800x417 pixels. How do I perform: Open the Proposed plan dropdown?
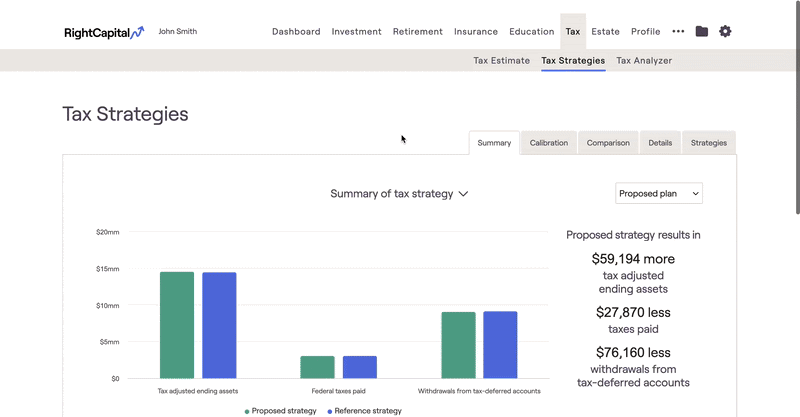[x=659, y=193]
